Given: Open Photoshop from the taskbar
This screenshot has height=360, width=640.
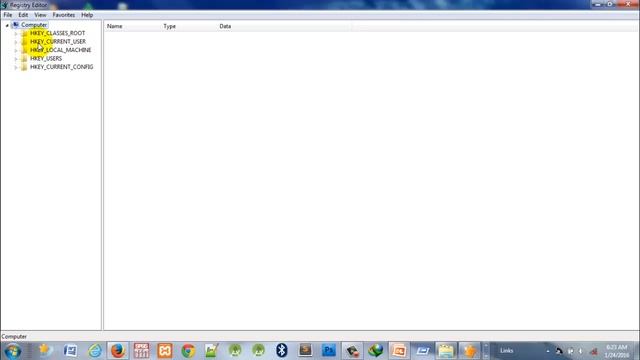Looking at the screenshot, I should 329,351.
